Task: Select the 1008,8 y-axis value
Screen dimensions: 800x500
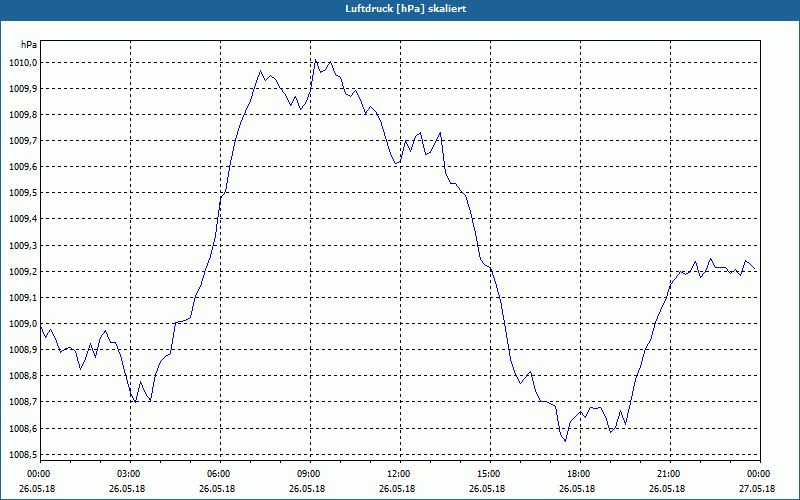Action: [x=23, y=376]
